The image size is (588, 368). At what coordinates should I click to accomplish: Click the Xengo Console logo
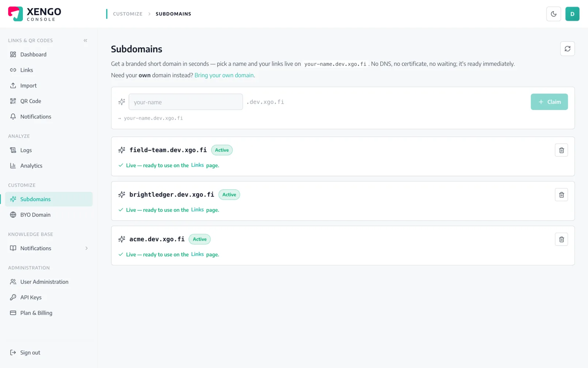(x=35, y=14)
